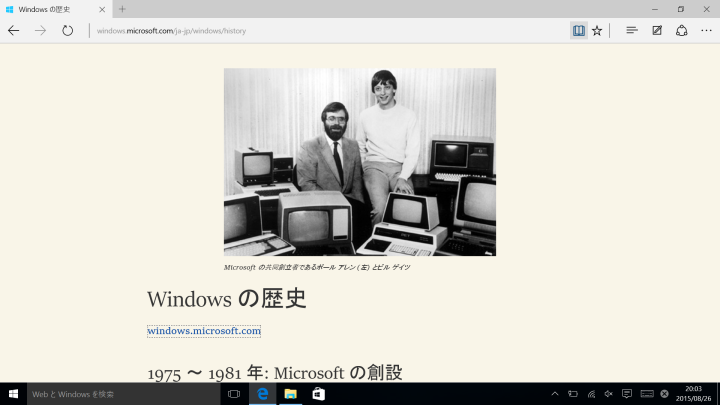Open the Action Center notifications icon
This screenshot has height=405, width=720.
(x=627, y=394)
